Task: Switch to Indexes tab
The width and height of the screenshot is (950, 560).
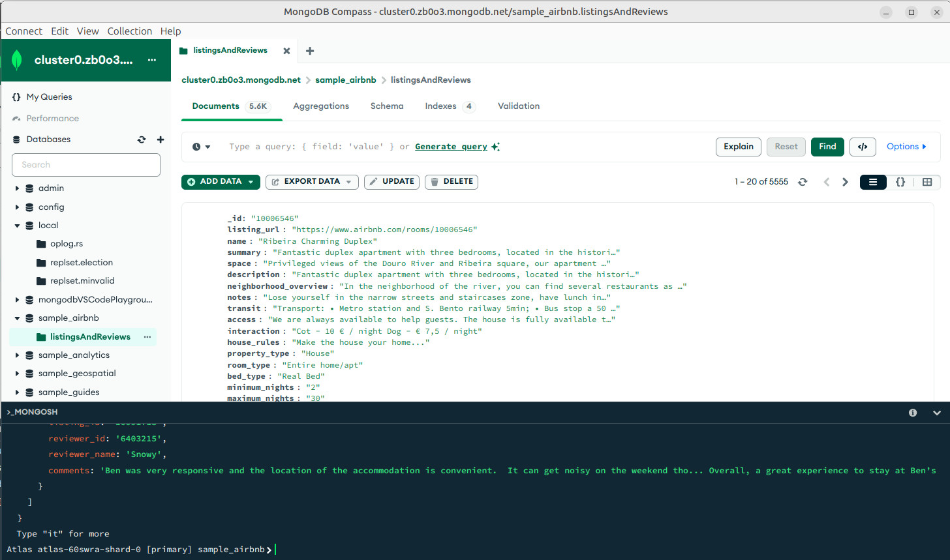Action: tap(450, 106)
